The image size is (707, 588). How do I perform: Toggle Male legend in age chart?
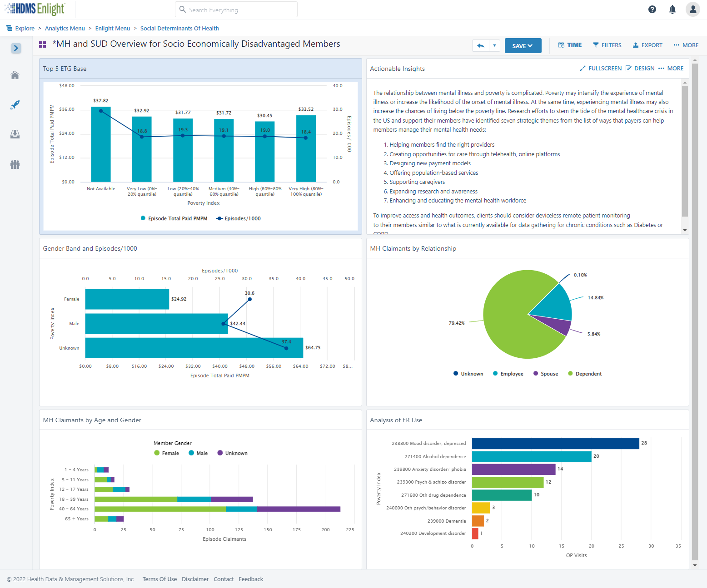(198, 453)
